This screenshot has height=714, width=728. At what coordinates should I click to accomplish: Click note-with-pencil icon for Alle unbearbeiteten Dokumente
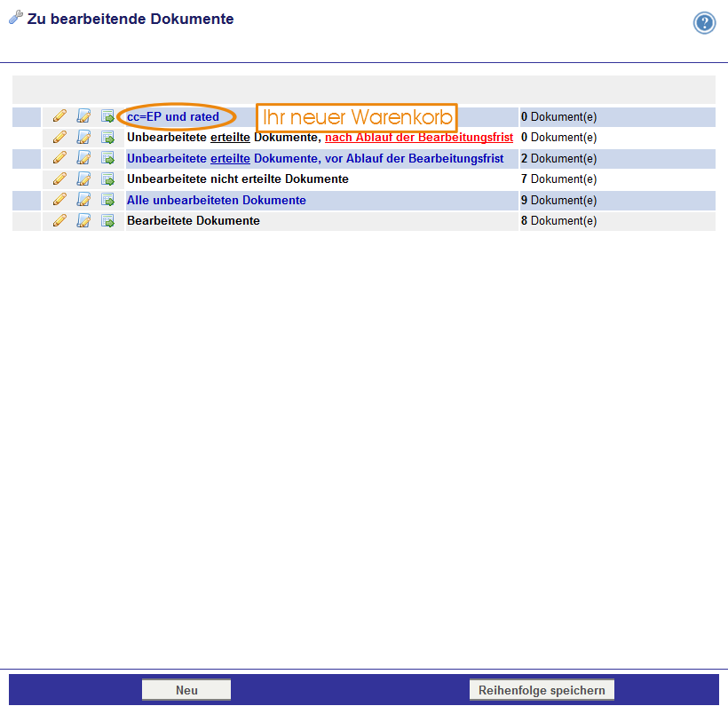click(x=83, y=199)
